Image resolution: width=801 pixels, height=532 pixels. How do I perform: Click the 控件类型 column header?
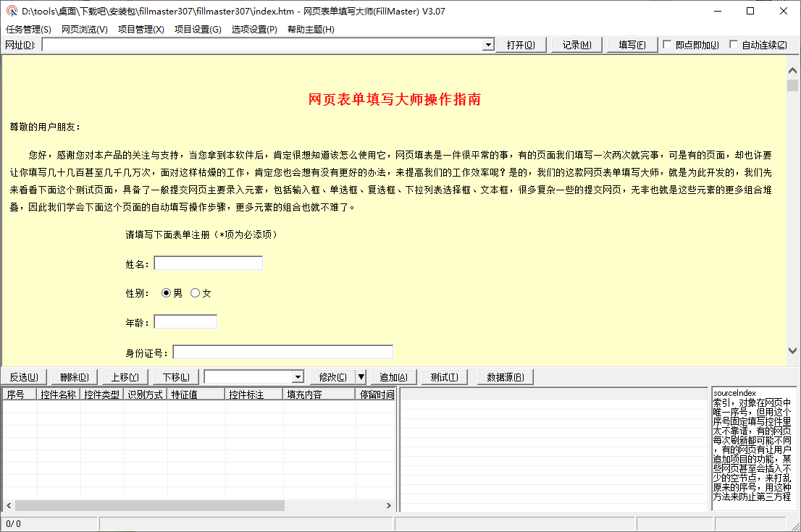point(101,394)
